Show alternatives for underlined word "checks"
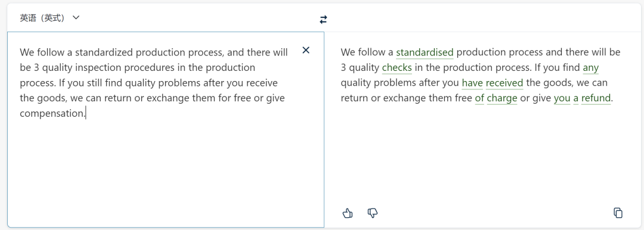 [x=397, y=68]
